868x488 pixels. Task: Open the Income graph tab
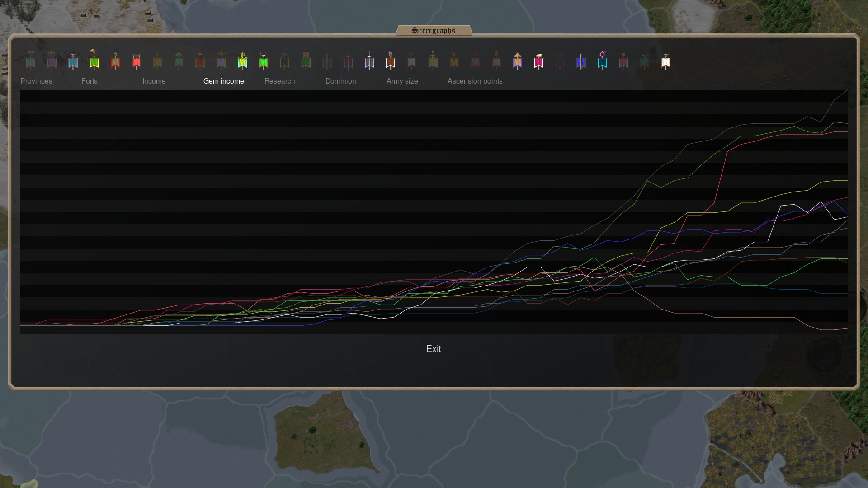point(154,81)
